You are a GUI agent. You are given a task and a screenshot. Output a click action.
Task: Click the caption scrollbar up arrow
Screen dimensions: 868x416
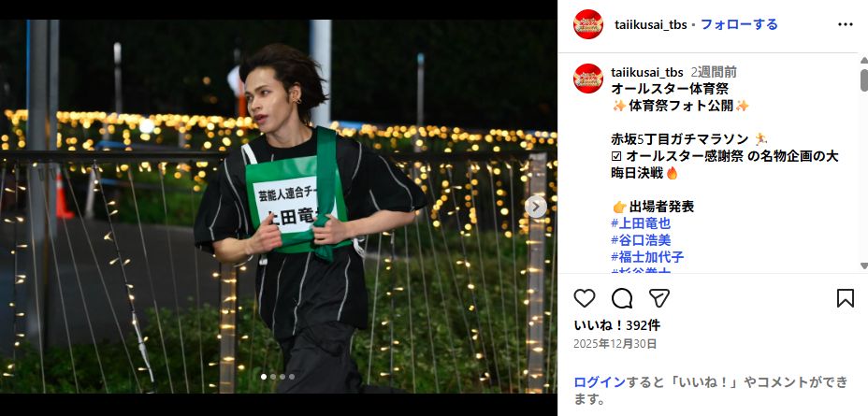[x=863, y=60]
